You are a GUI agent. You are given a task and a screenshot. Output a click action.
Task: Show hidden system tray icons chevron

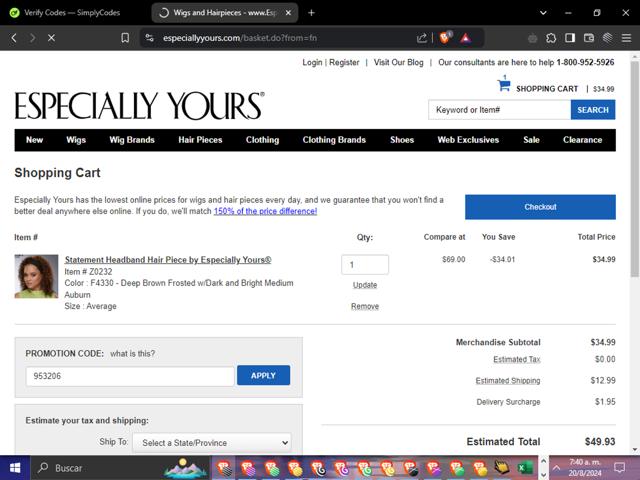point(556,468)
